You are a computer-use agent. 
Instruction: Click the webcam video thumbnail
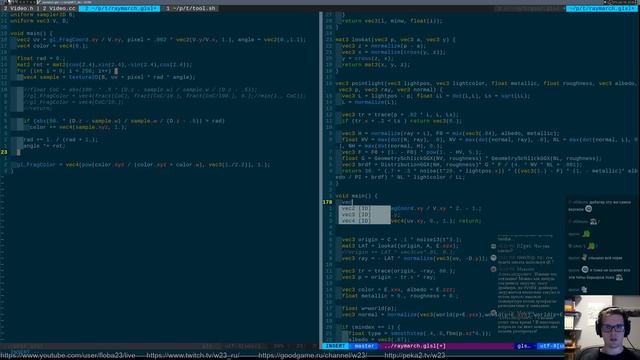(602, 327)
